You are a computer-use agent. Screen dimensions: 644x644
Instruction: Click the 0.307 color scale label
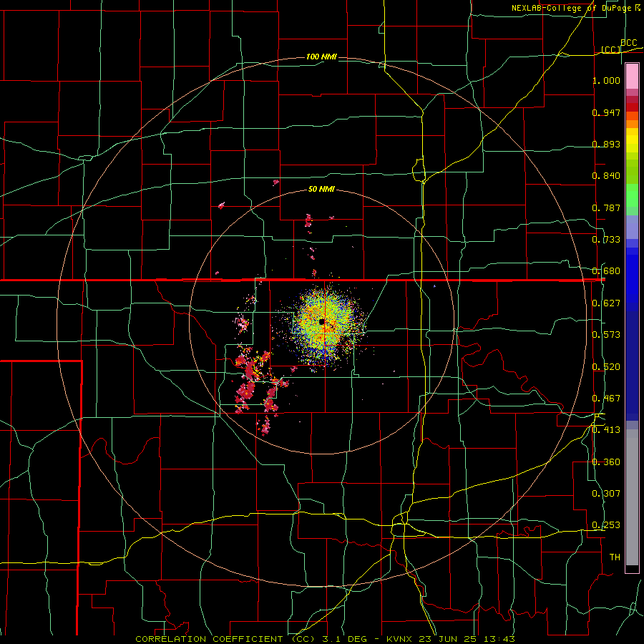click(x=606, y=494)
